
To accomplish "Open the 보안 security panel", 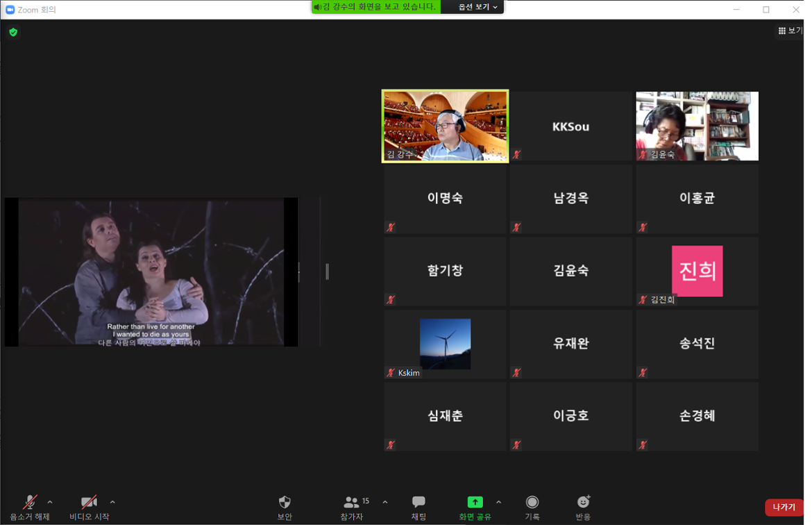I will pyautogui.click(x=284, y=501).
